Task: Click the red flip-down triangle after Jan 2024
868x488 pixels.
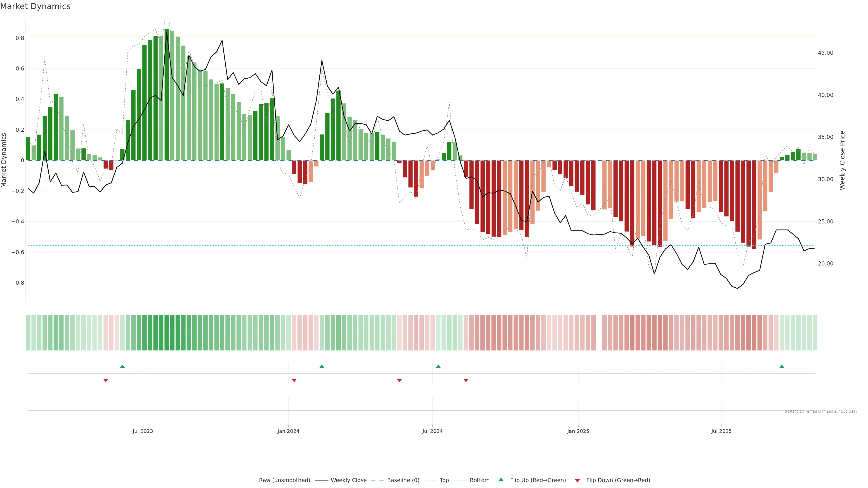Action: point(294,380)
